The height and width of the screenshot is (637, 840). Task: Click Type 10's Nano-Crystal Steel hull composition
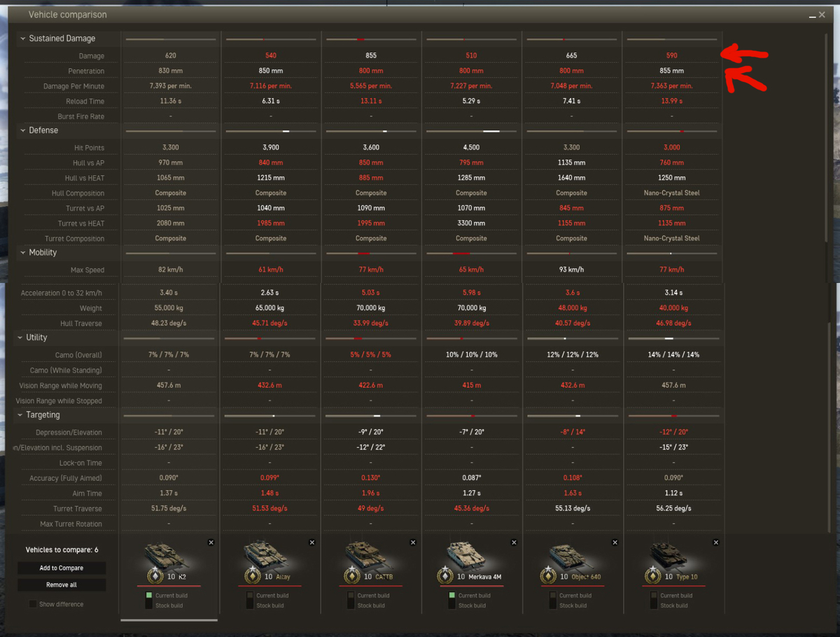[x=672, y=194]
